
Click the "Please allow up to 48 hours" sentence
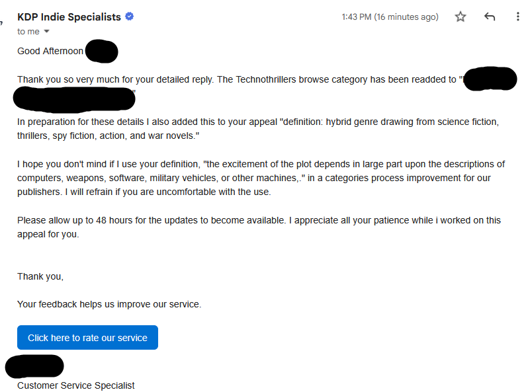point(258,227)
